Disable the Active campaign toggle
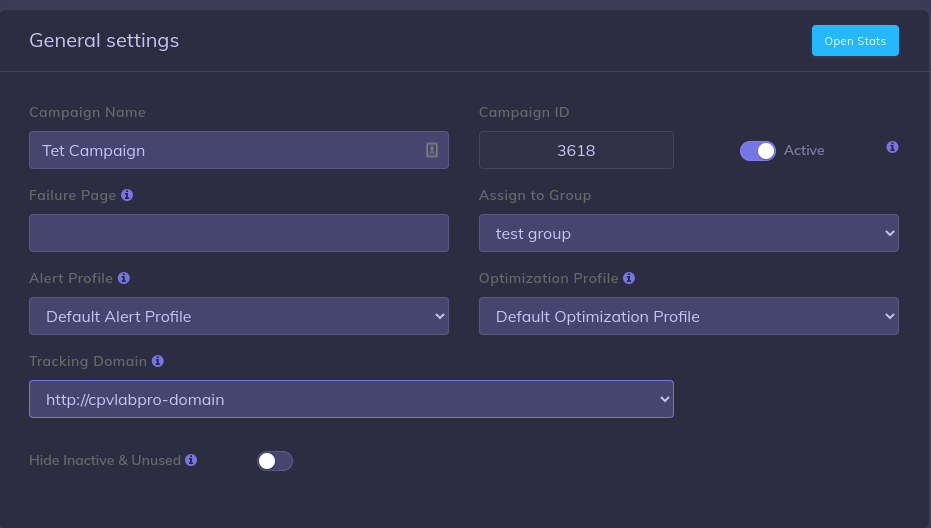Screen dimensions: 931x528 757,150
